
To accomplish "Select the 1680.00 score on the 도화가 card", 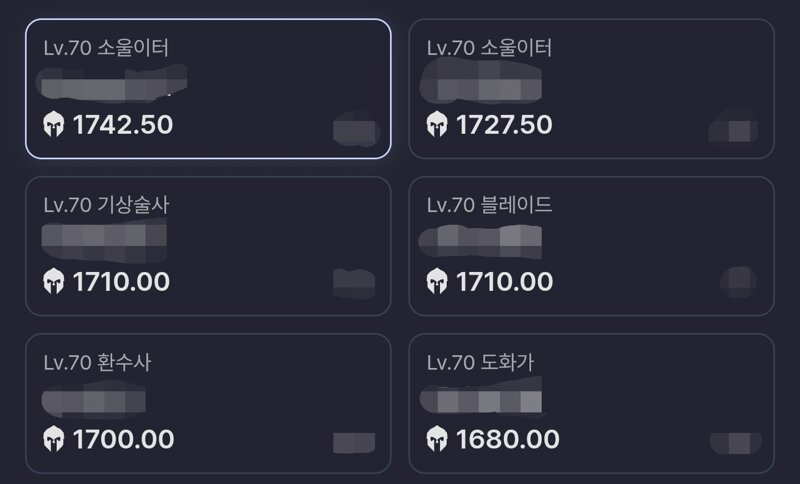I will pos(508,440).
